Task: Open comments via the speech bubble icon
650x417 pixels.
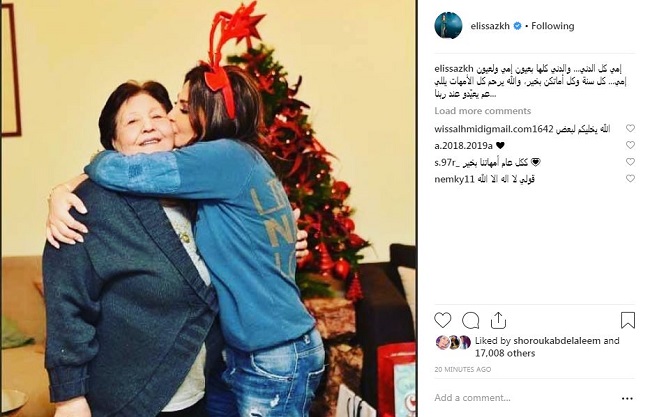Action: [x=471, y=320]
